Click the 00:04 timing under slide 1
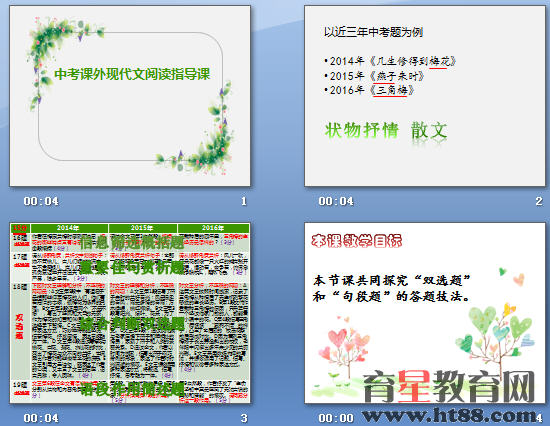This screenshot has height=426, width=550. tap(41, 201)
